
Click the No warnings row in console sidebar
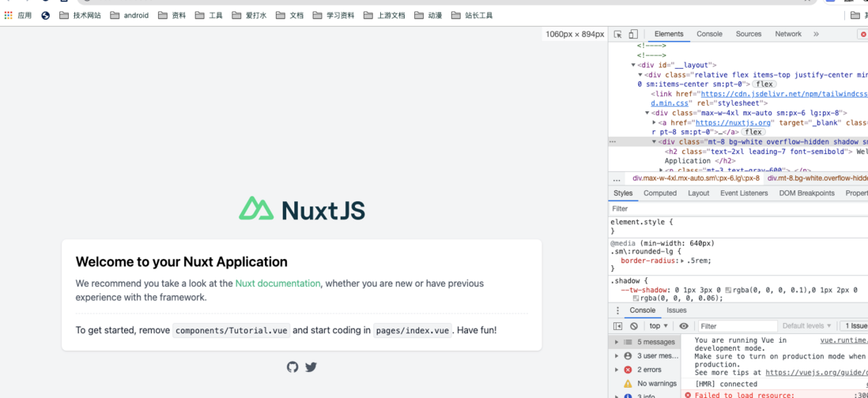pyautogui.click(x=645, y=384)
